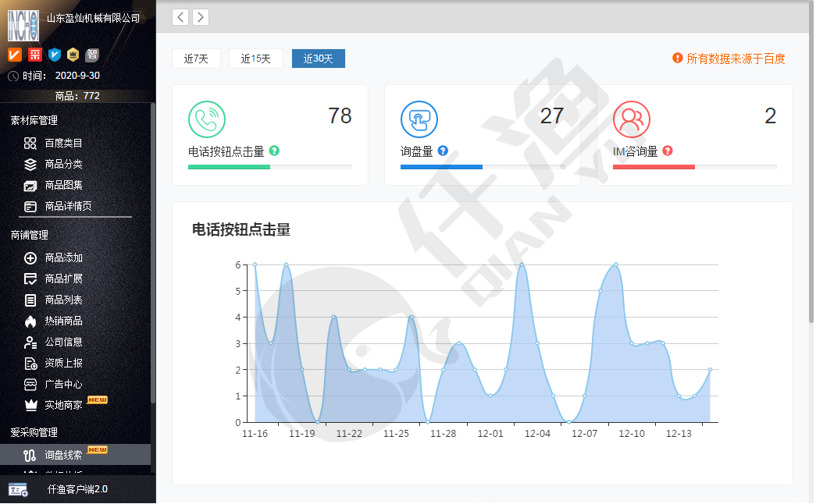Click the red IM consultation people icon

coord(631,120)
